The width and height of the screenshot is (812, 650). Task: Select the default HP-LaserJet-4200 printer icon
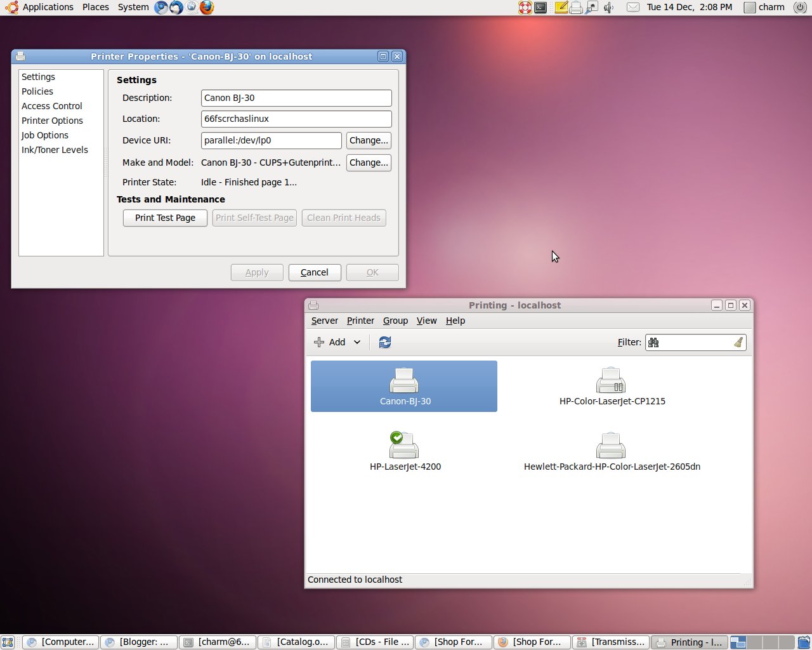[x=404, y=445]
